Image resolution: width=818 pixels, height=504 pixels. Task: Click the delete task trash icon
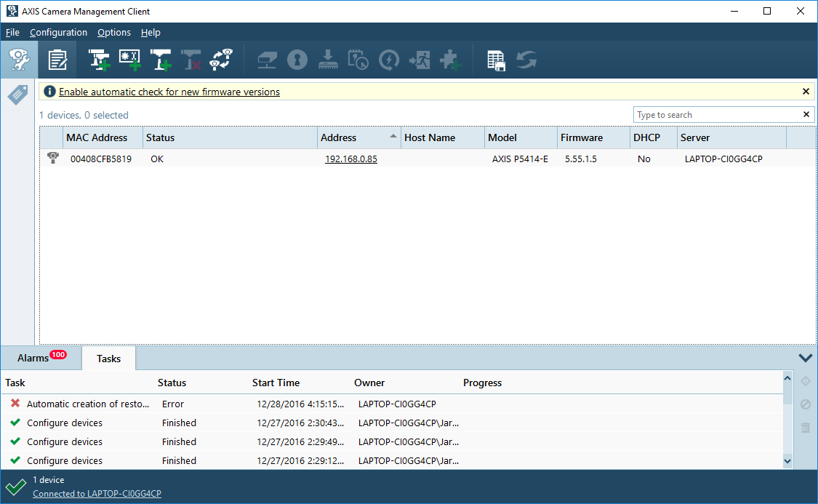(x=806, y=428)
